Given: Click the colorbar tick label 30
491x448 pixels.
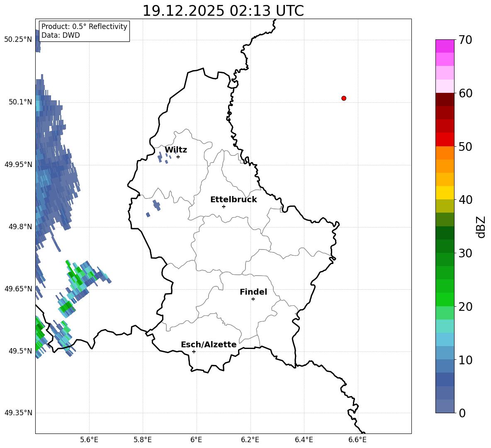Looking at the screenshot, I should pyautogui.click(x=465, y=253).
